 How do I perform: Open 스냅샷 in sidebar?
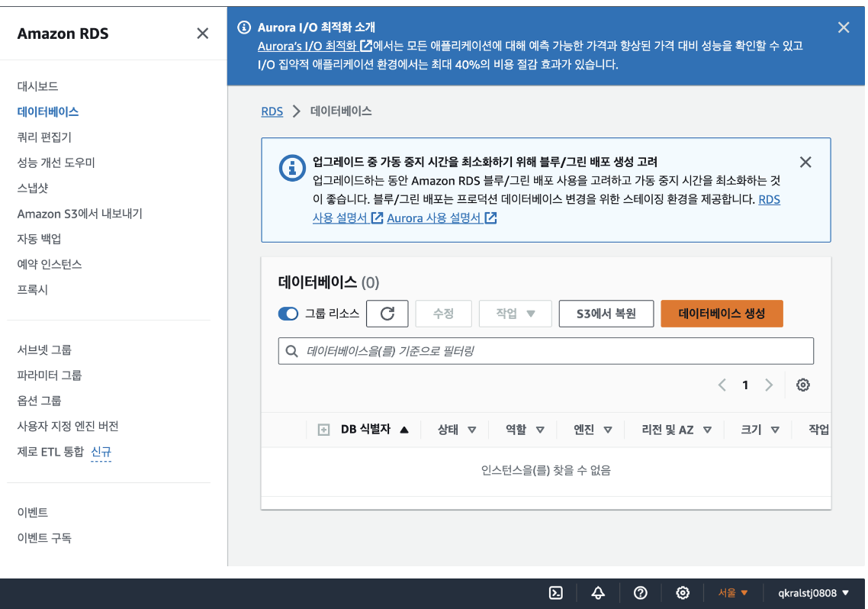point(33,188)
